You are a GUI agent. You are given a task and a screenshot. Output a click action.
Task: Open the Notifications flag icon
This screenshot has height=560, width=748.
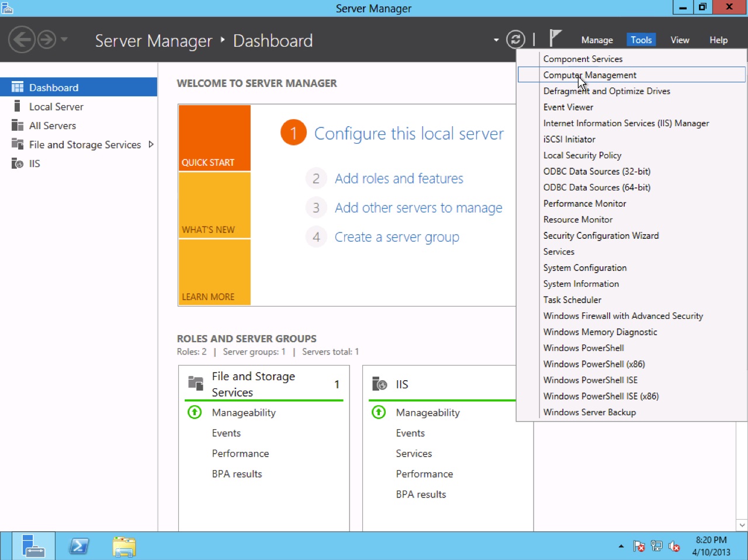(554, 37)
